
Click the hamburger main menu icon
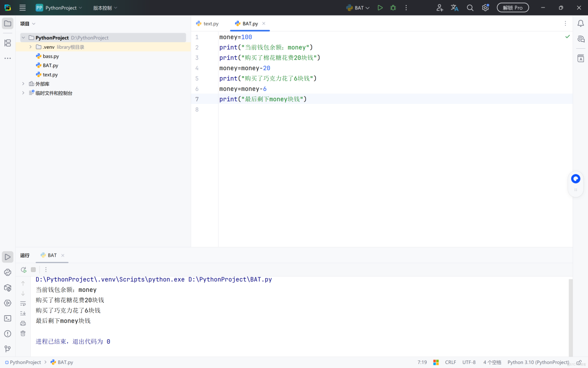pos(22,7)
